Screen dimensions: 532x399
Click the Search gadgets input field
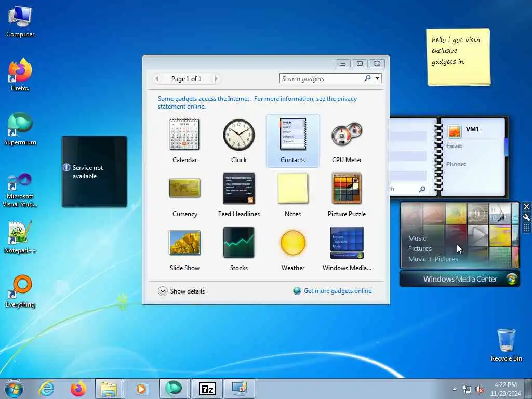pyautogui.click(x=322, y=79)
